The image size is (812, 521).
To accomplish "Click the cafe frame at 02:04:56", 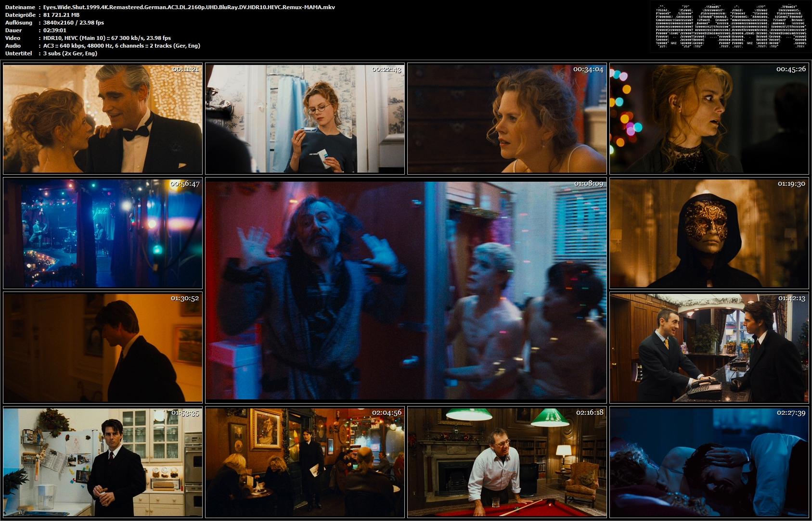I will point(305,462).
